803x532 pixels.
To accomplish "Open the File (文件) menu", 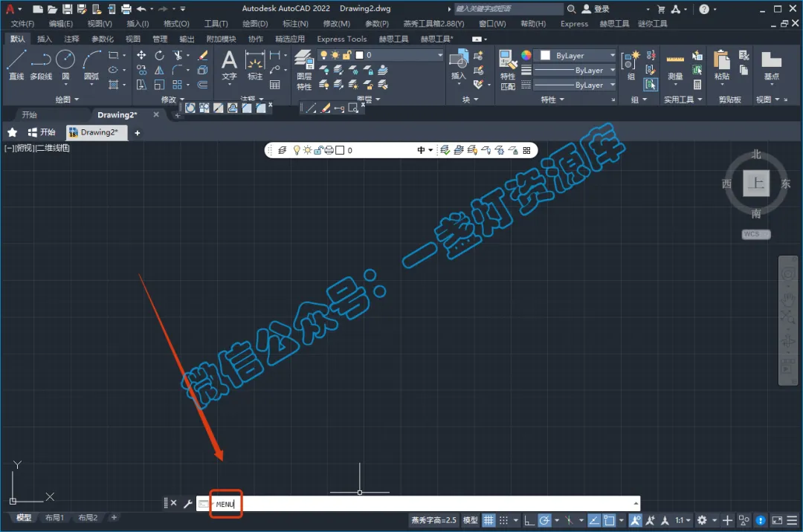I will click(22, 24).
